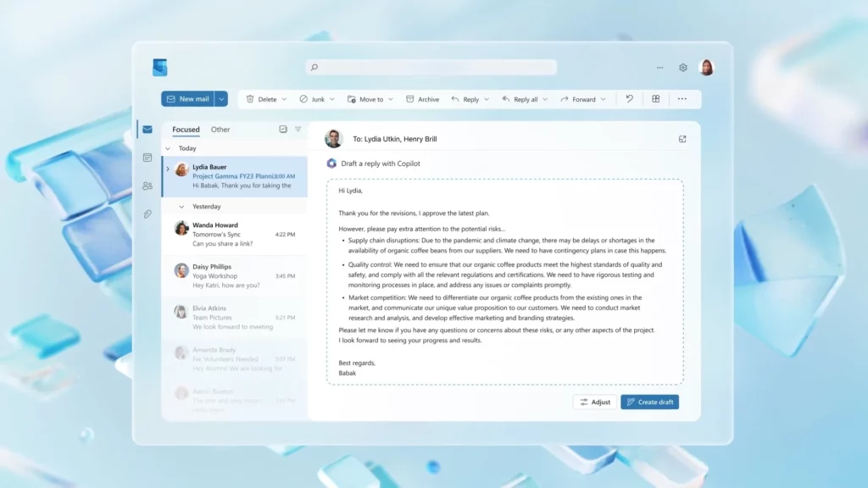Open the Mail view in sidebar
Screen dimensions: 868x488
pos(147,130)
